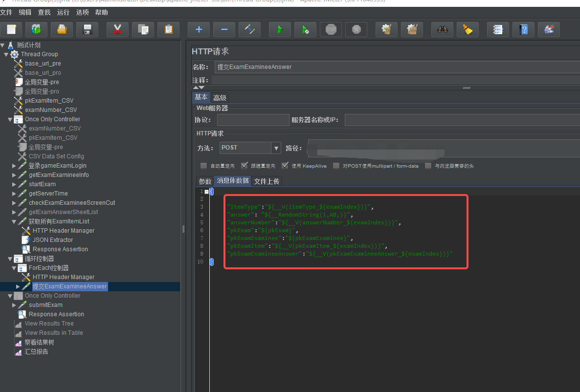Expand the getExamExamineeInfo sampler
The width and height of the screenshot is (580, 392).
tap(14, 175)
